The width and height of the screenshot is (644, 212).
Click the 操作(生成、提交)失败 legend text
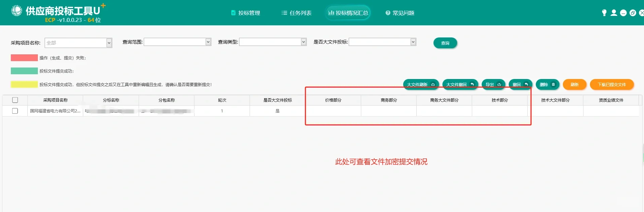(x=63, y=58)
